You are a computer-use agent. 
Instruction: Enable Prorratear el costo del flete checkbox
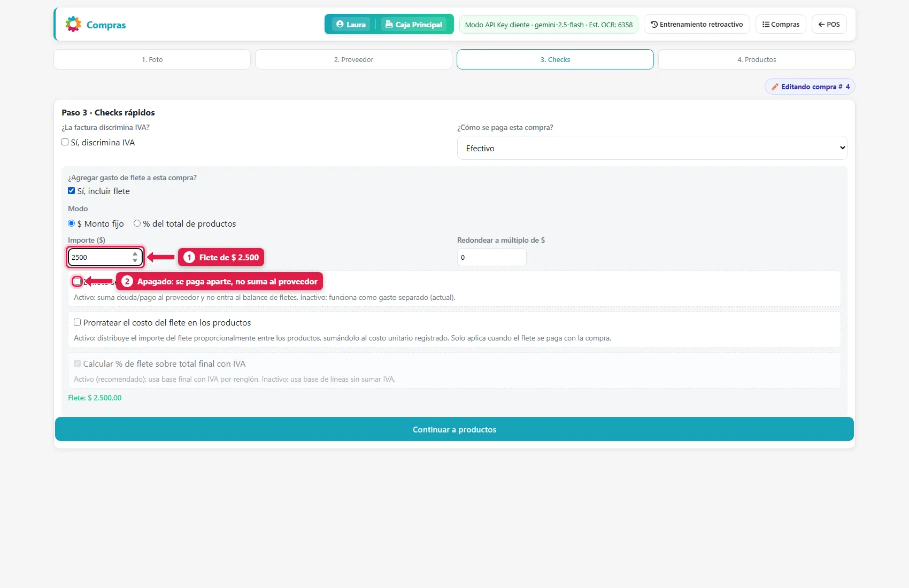(77, 322)
